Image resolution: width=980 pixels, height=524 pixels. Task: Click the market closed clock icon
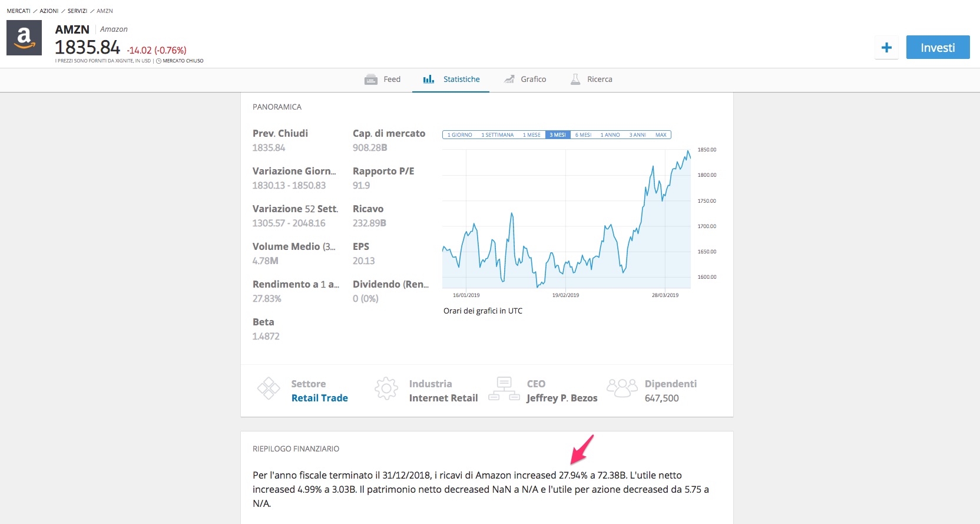[158, 61]
